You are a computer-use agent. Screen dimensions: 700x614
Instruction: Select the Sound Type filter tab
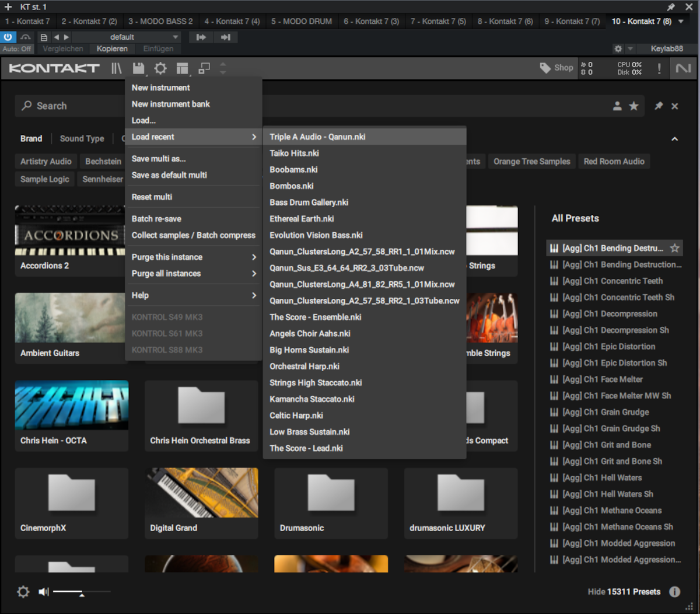click(x=82, y=139)
